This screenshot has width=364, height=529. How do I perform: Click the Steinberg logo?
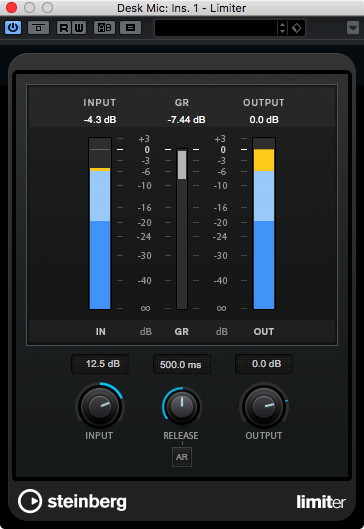(x=72, y=501)
